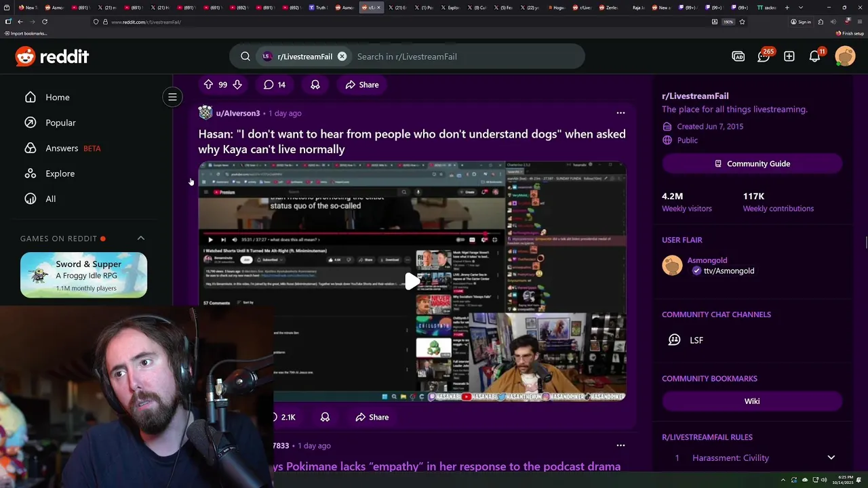This screenshot has width=868, height=488.
Task: Open the Sword & Supper game card
Action: [83, 275]
